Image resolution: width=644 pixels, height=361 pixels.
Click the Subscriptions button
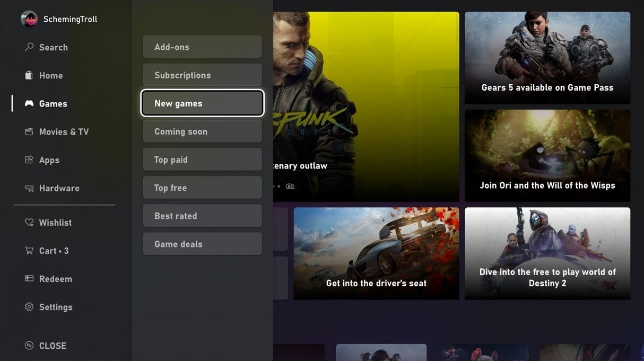click(x=202, y=75)
